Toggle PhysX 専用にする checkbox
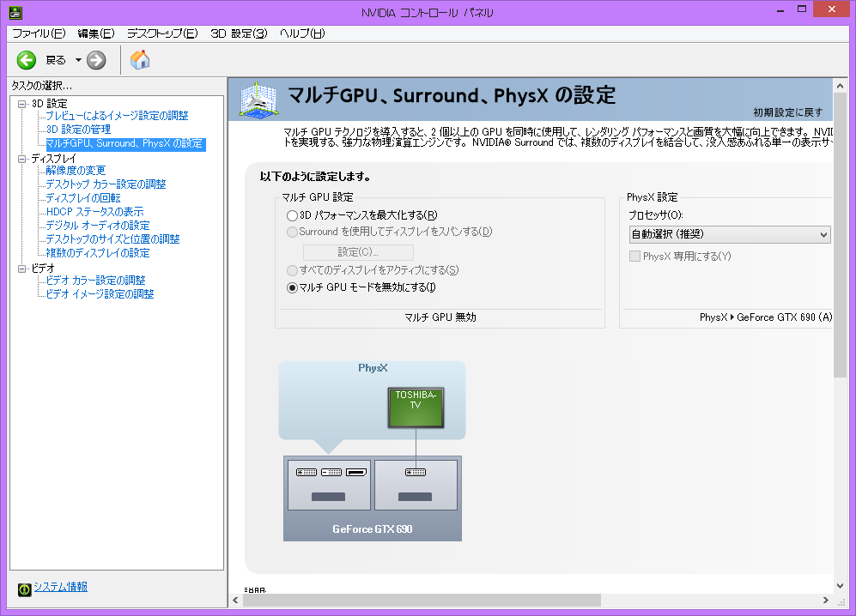Image resolution: width=856 pixels, height=616 pixels. (x=634, y=256)
